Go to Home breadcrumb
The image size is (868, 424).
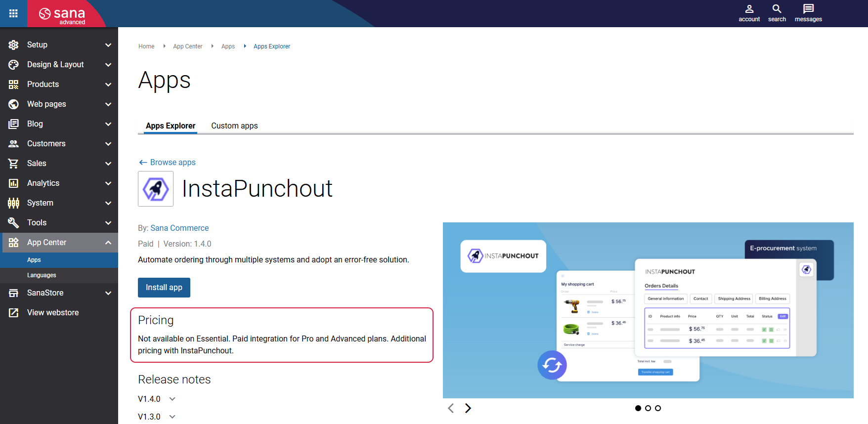146,46
